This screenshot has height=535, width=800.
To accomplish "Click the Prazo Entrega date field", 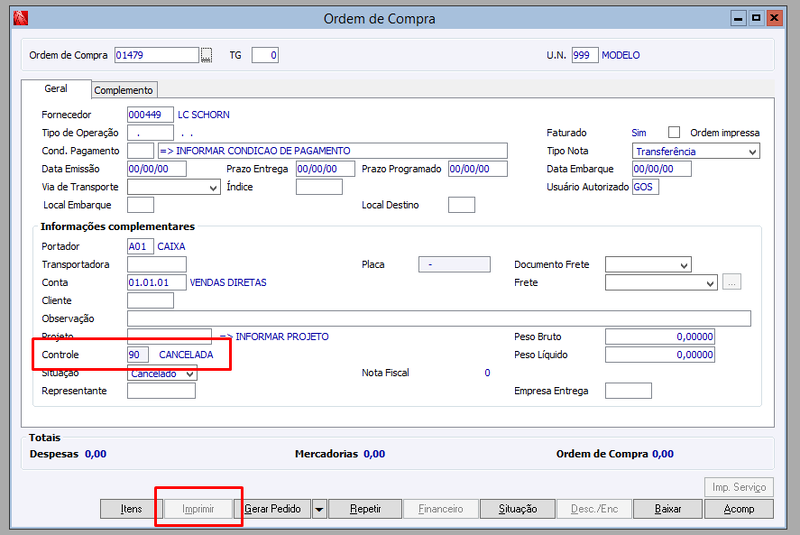I will pos(325,169).
